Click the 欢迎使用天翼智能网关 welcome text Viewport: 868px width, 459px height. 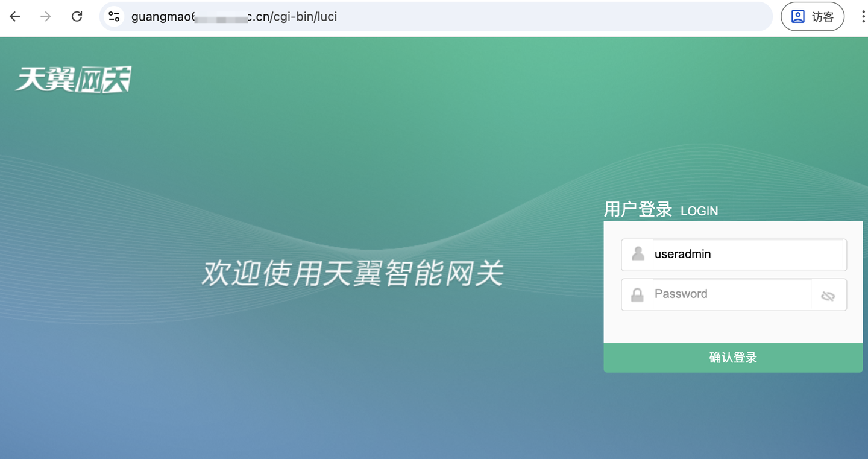click(353, 273)
